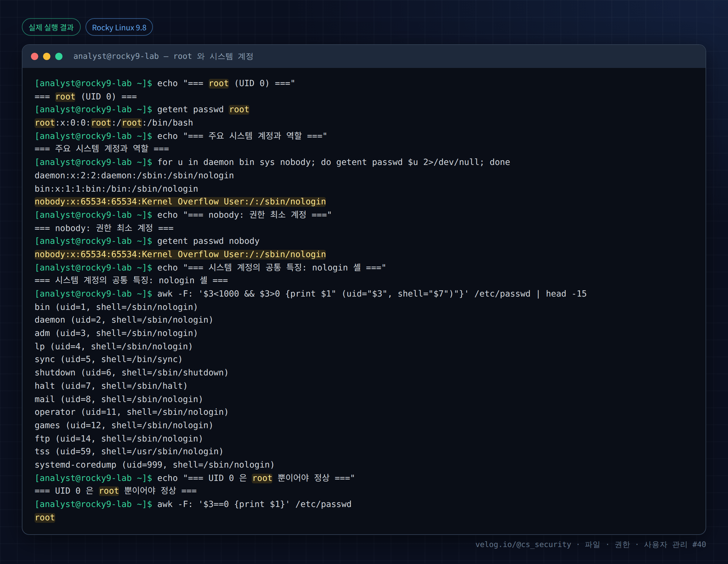This screenshot has width=728, height=564.
Task: Click the '실제 실행 결과' badge
Action: 51,27
